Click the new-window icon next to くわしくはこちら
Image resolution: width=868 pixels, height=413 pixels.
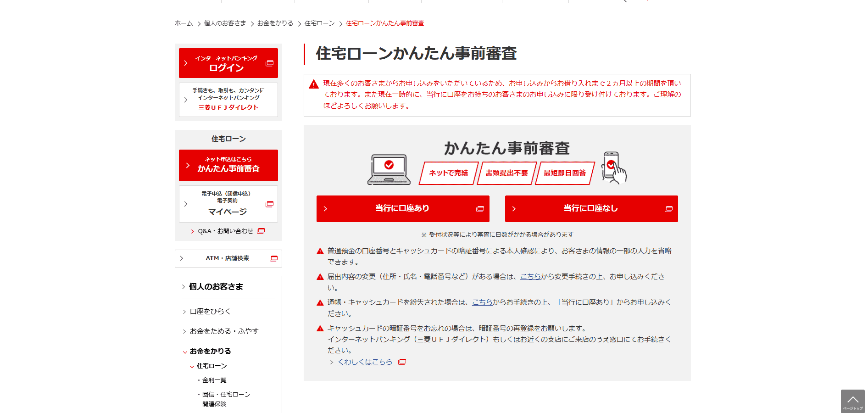click(x=402, y=362)
